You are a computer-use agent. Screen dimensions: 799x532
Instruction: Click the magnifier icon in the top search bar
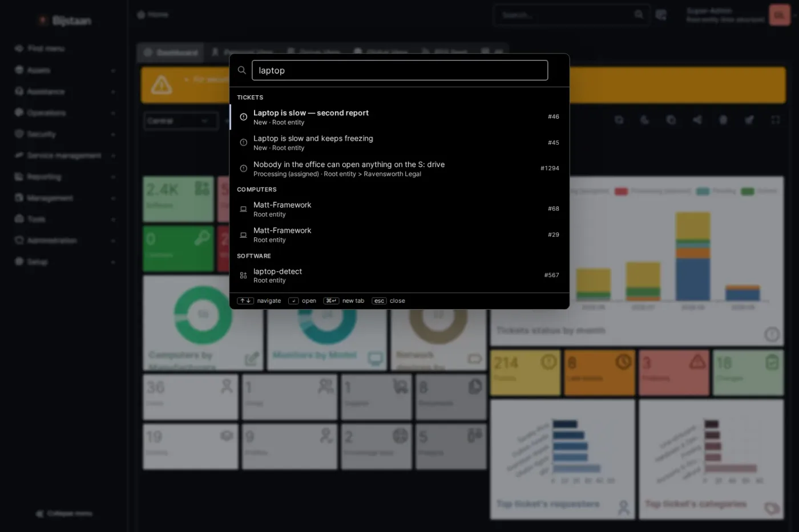pos(639,15)
